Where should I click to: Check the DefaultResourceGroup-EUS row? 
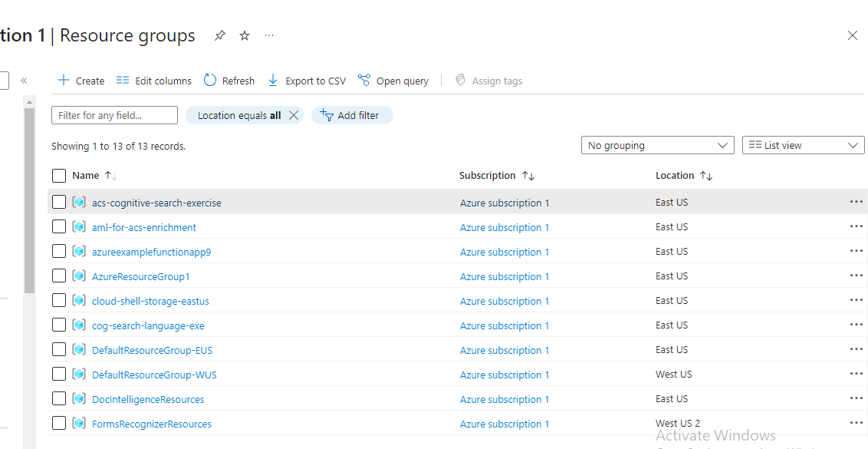(x=59, y=349)
